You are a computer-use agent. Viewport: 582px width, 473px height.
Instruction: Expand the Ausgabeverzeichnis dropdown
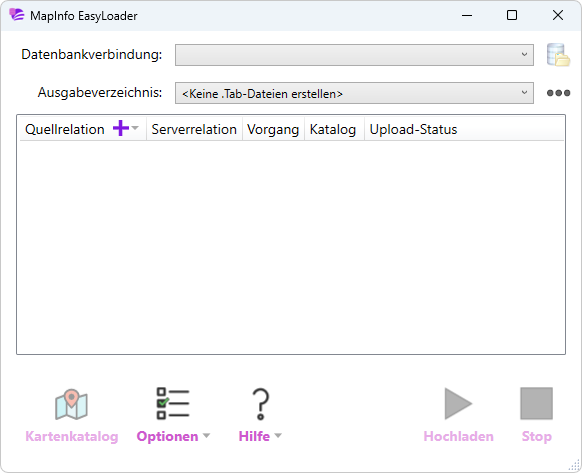(354, 93)
